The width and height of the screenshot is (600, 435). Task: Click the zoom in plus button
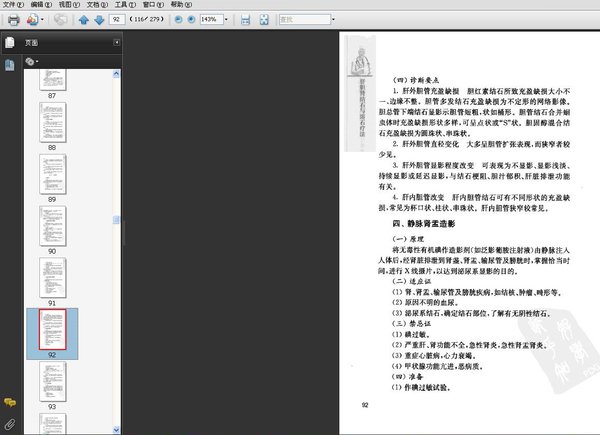point(191,19)
